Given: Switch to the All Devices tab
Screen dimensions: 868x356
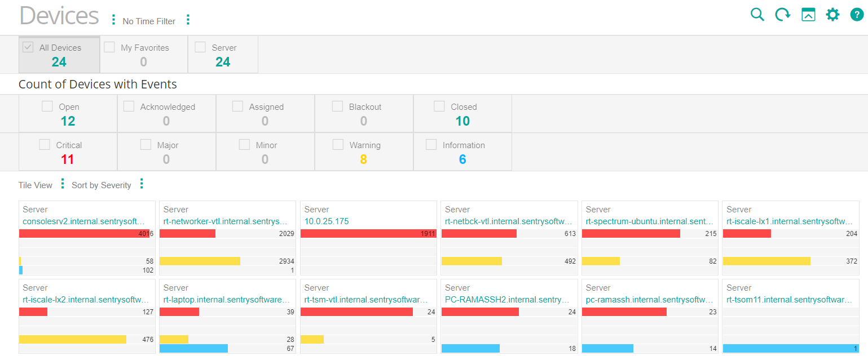Looking at the screenshot, I should [x=28, y=47].
